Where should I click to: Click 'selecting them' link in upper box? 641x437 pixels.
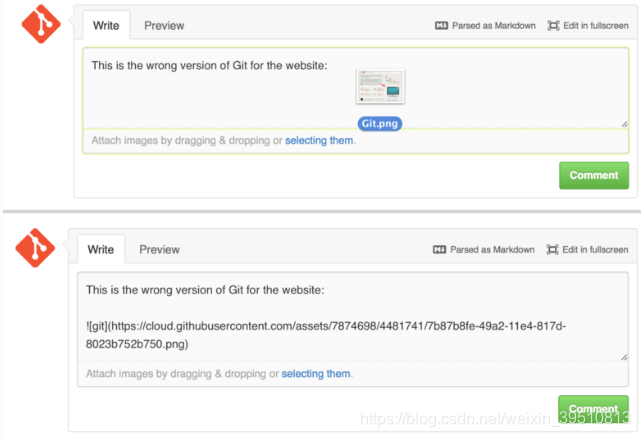click(319, 140)
